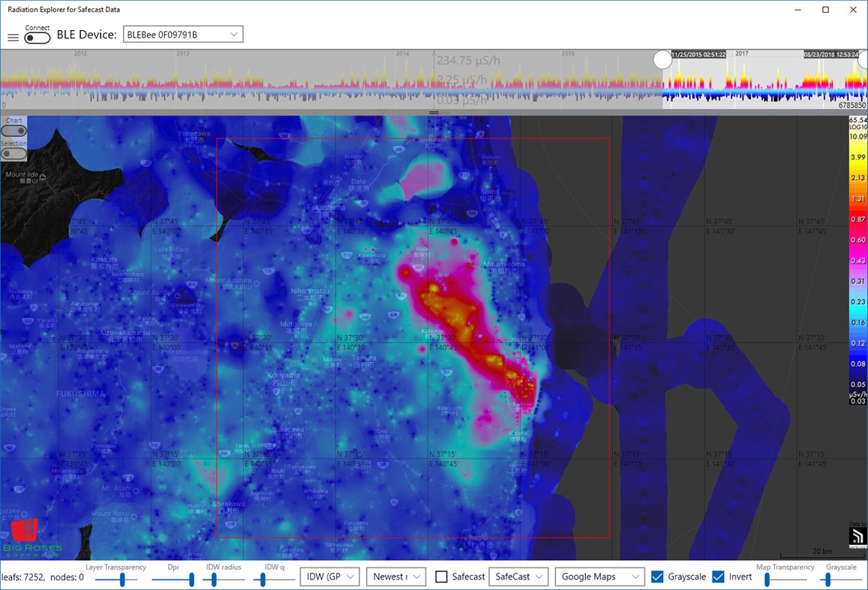Toggle the Selection switch below Chart
Image resolution: width=868 pixels, height=590 pixels.
14,153
